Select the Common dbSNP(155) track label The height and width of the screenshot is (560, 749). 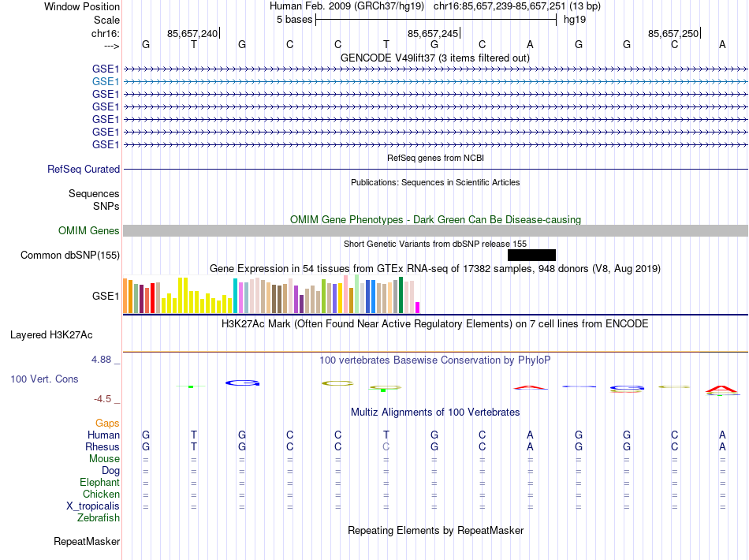pos(69,255)
